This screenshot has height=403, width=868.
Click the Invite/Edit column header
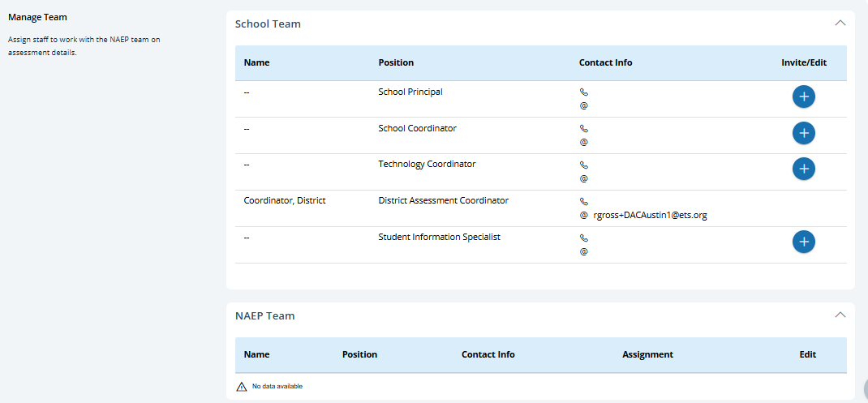pos(804,62)
